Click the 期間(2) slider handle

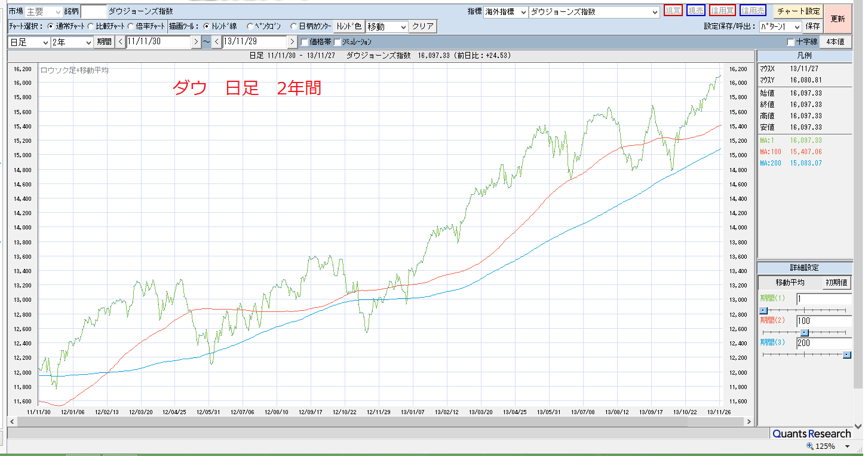pyautogui.click(x=804, y=332)
